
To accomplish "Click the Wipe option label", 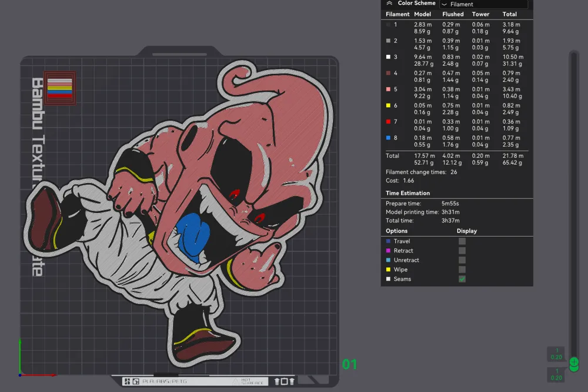I will (400, 270).
